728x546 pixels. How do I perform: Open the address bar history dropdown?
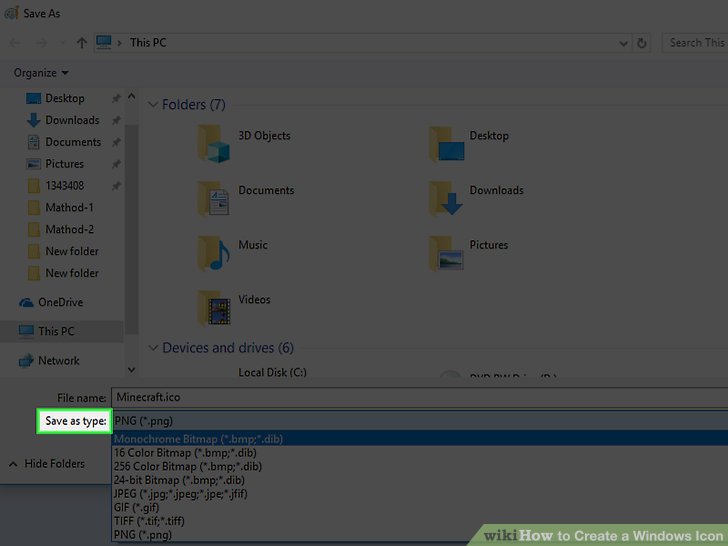(623, 44)
